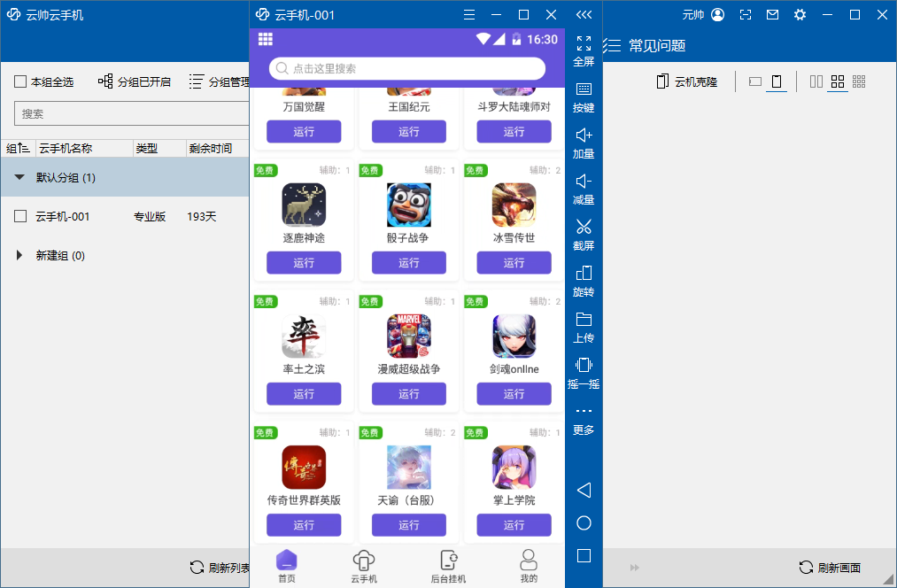897x588 pixels.
Task: Take a screenshot with 截屏 scissors icon
Action: coord(584,227)
